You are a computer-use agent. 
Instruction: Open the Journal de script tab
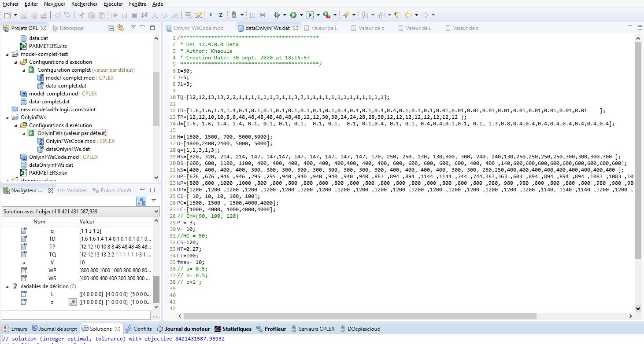tap(54, 329)
